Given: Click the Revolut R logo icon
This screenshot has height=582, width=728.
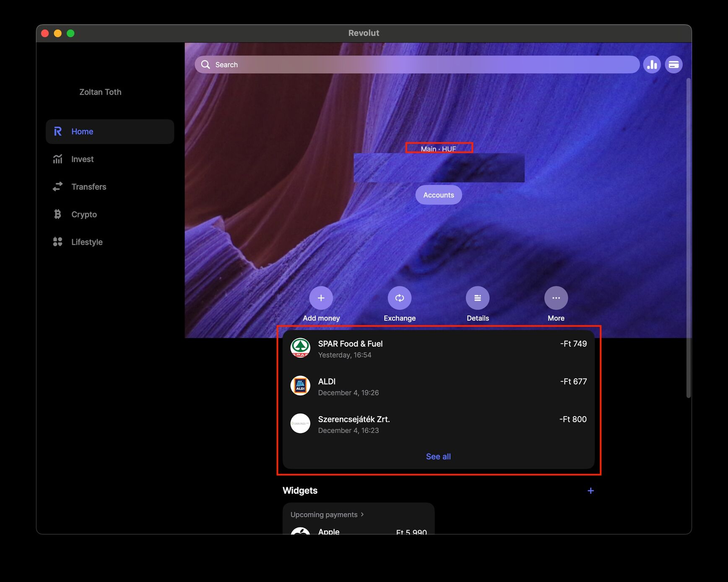Looking at the screenshot, I should click(x=58, y=132).
